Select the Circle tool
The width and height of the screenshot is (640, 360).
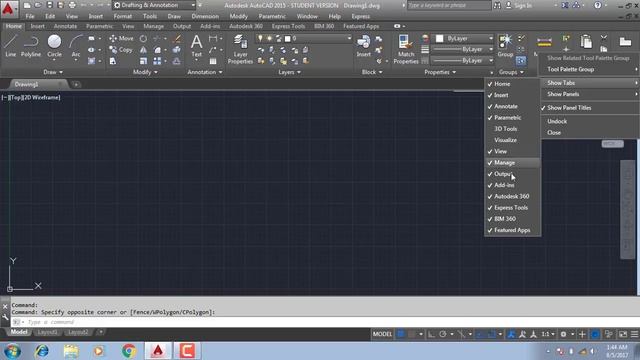click(54, 46)
